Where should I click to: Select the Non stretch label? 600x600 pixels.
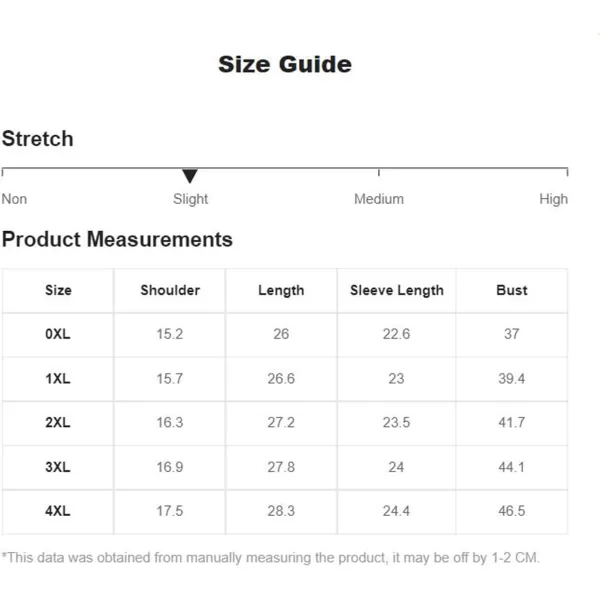(14, 199)
